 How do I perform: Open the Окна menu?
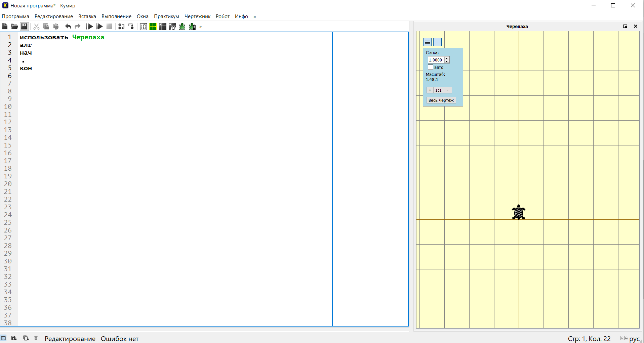coord(143,16)
